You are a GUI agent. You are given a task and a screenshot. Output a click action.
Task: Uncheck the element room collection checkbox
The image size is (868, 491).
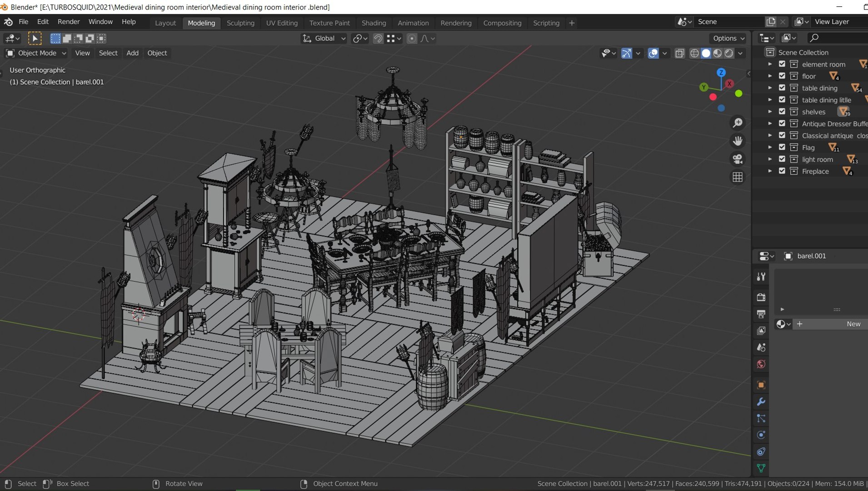782,64
